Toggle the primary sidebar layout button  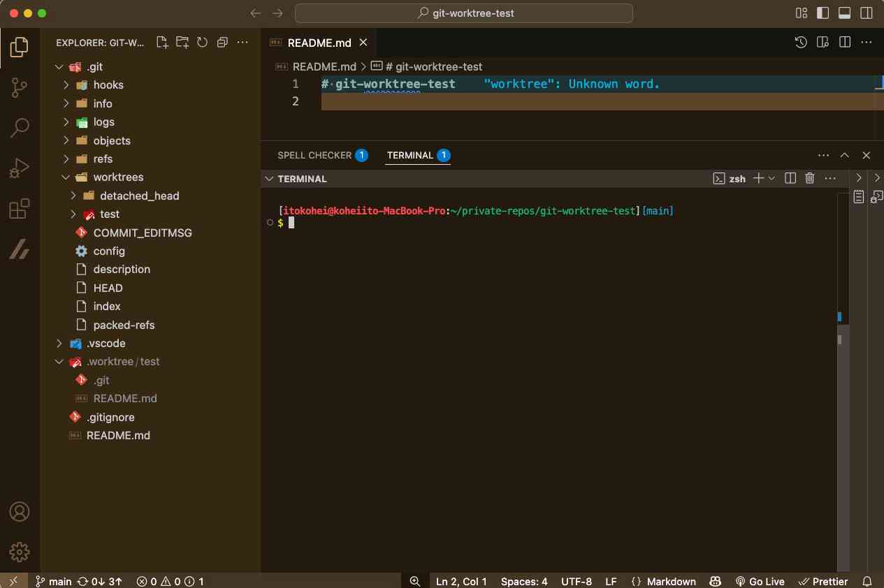823,13
